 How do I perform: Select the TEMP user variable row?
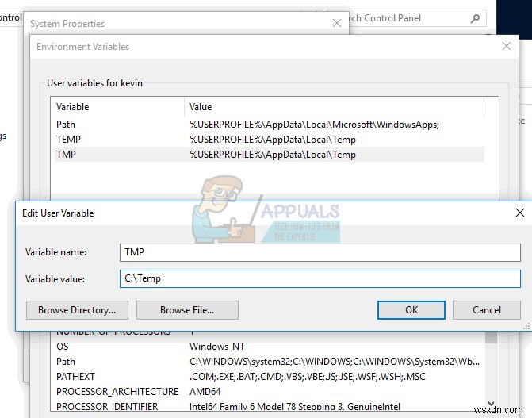(x=270, y=140)
